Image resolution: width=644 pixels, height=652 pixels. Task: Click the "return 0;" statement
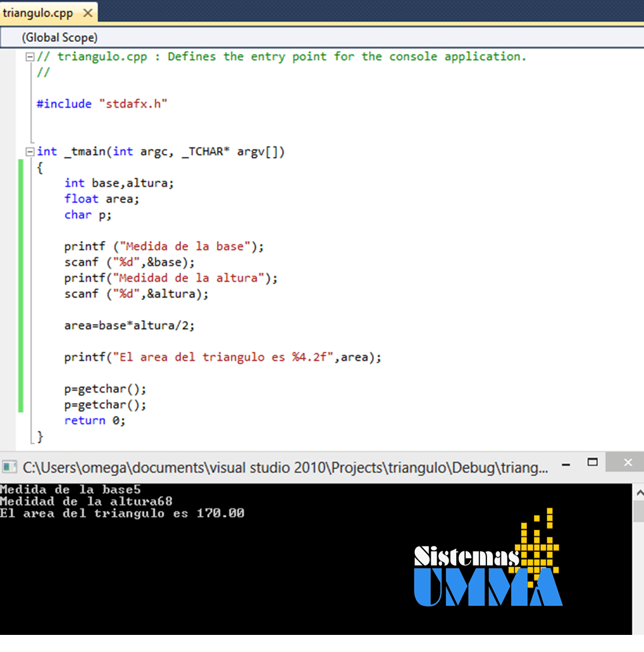click(95, 421)
